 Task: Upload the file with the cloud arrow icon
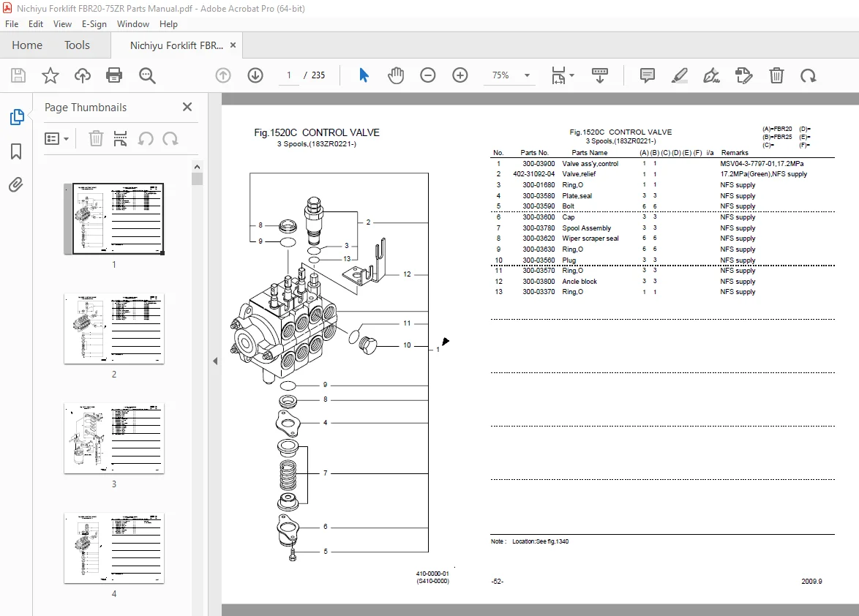click(83, 75)
